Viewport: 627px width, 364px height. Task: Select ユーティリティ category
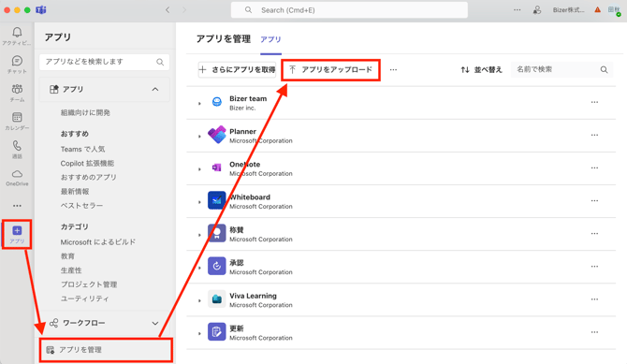84,298
